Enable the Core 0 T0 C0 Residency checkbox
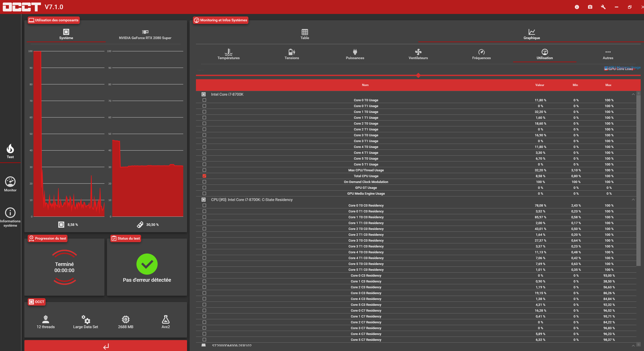Image resolution: width=644 pixels, height=351 pixels. [204, 205]
